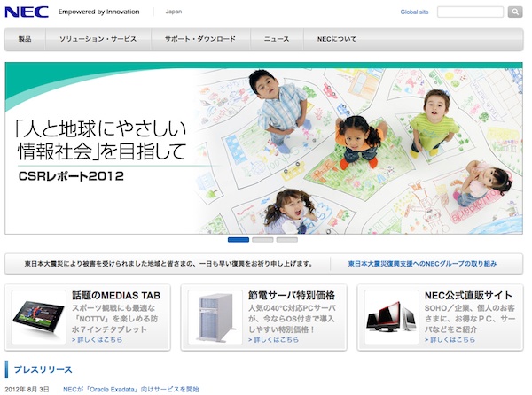Select the サポート・ダウンロード menu item
This screenshot has width=532, height=395.
point(200,40)
